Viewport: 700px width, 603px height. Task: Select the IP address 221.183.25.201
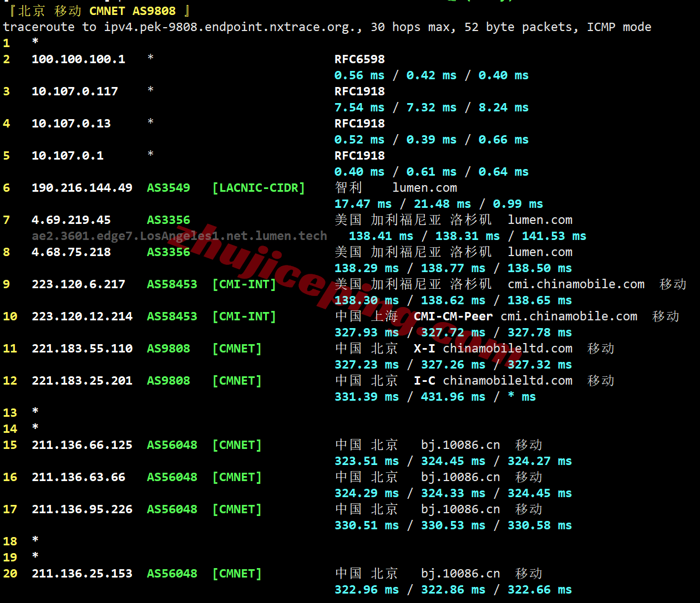coord(82,381)
